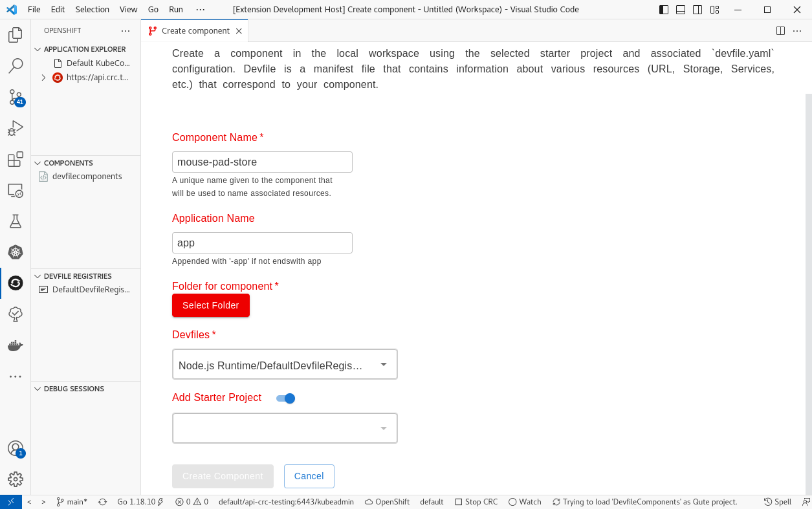Click the Spell status bar item

[x=778, y=502]
